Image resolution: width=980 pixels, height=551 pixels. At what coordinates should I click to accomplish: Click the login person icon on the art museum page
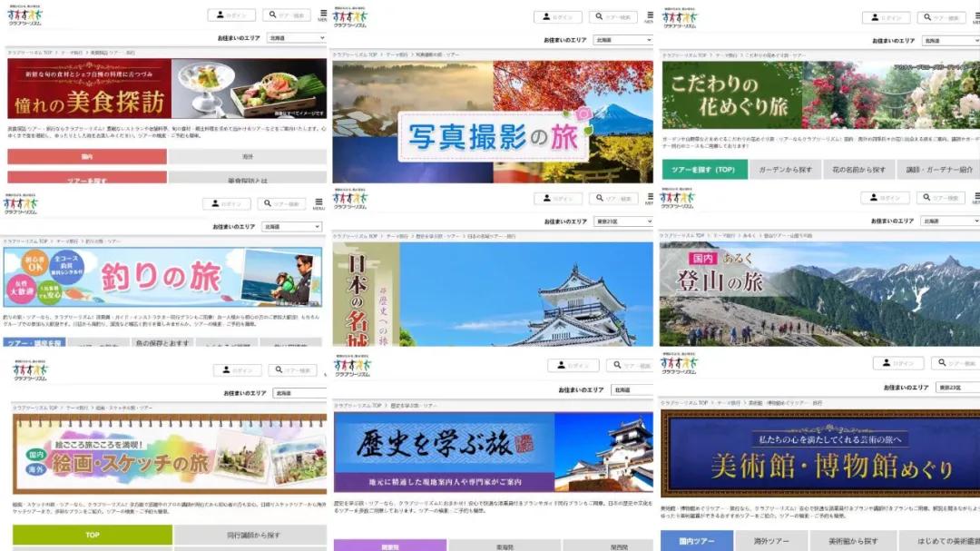point(885,361)
